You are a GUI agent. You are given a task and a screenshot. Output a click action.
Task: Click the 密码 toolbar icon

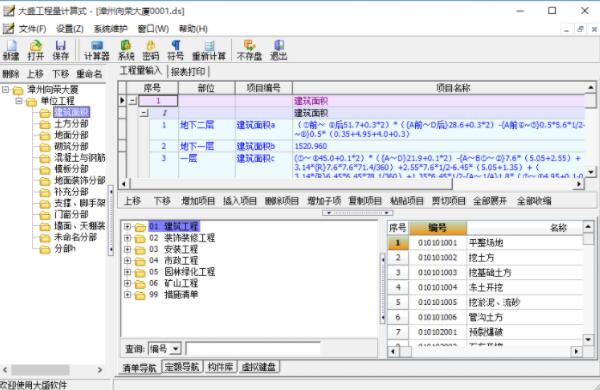point(151,50)
